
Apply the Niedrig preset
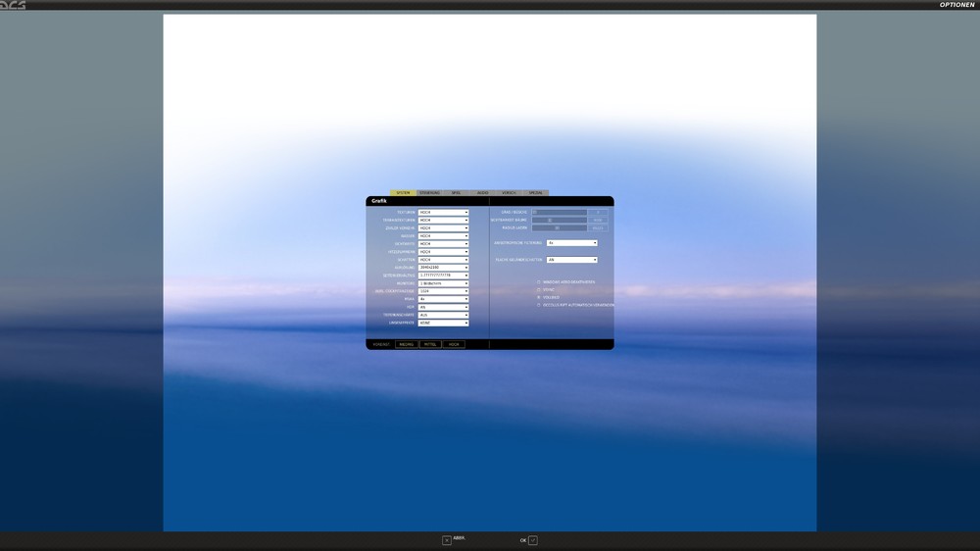[x=407, y=344]
